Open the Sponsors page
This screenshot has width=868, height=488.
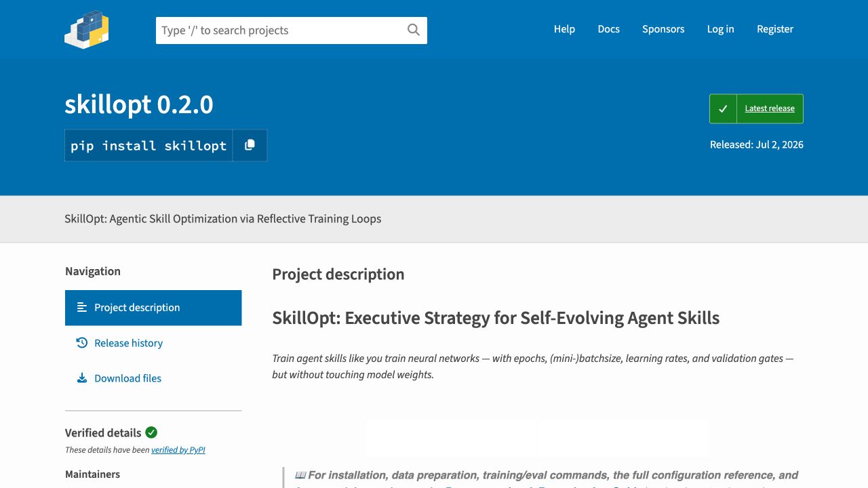point(663,29)
